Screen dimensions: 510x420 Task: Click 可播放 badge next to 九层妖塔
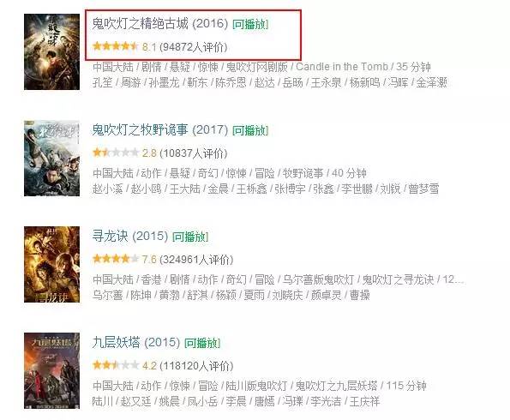[202, 343]
